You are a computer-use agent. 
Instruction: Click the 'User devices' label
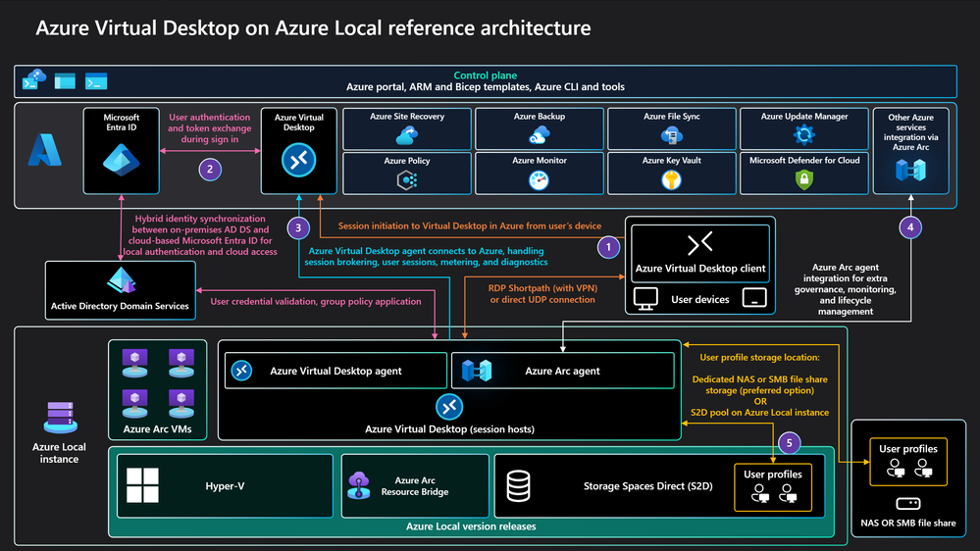[700, 299]
